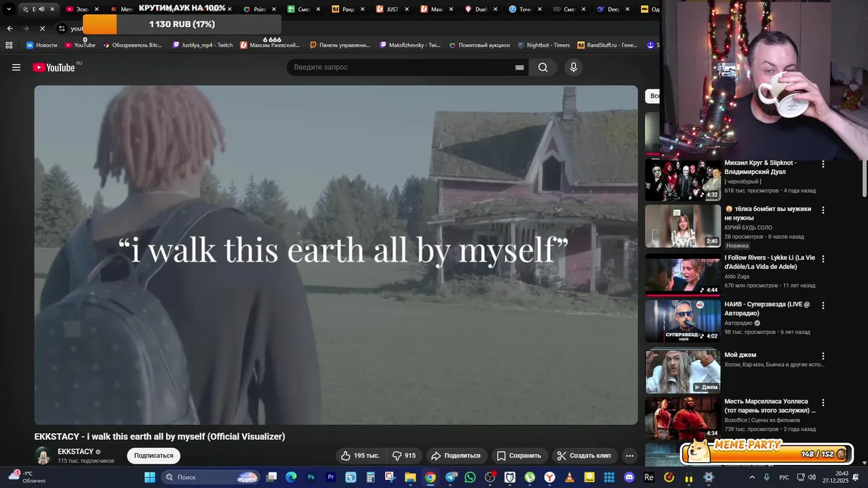Open the Nightbot - Timers bookmark

[543, 45]
